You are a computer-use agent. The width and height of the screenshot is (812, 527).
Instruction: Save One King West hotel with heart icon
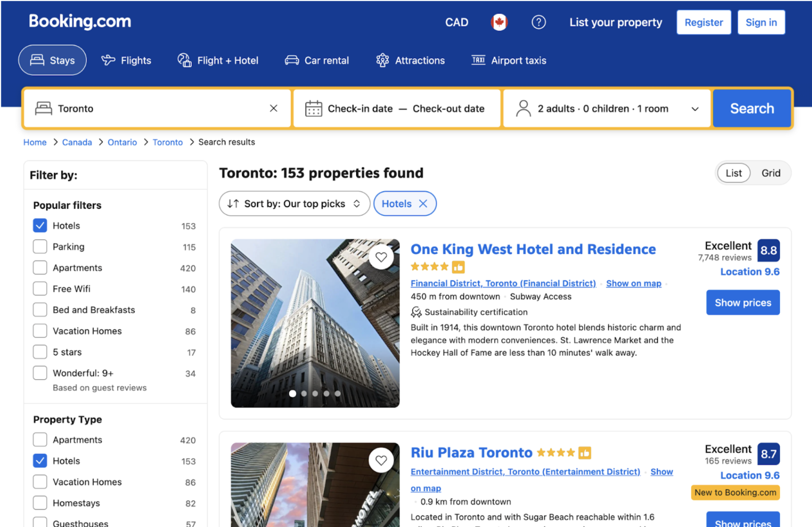click(381, 257)
